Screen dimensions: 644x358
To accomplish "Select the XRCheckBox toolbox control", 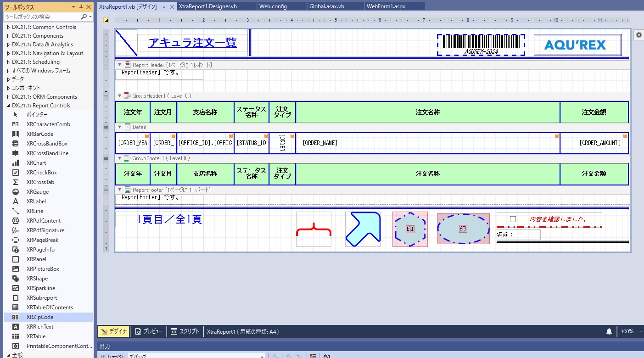I will point(41,173).
